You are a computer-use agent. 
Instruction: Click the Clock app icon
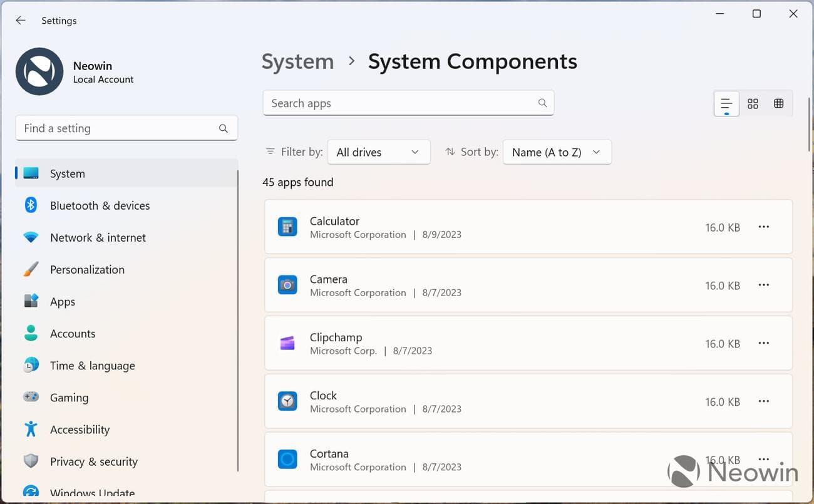(287, 401)
